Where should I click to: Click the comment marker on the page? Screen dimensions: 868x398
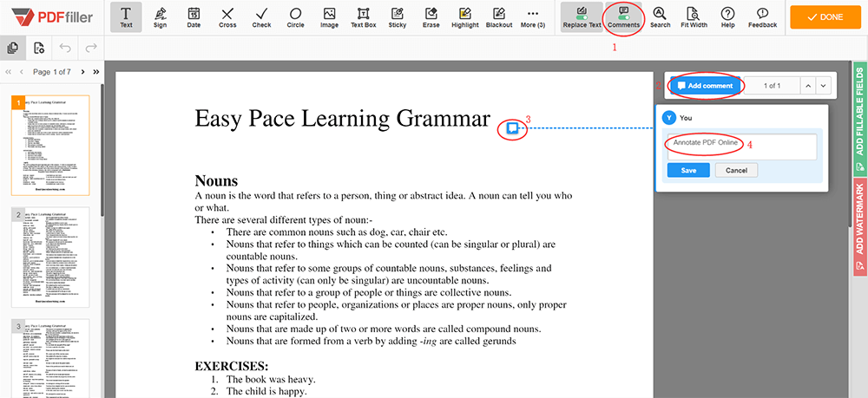tap(513, 128)
